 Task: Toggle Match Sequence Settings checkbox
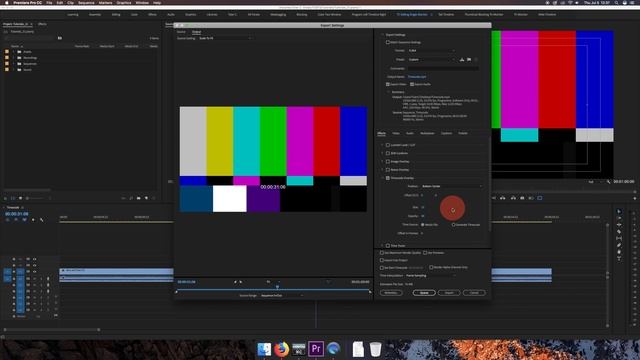pos(388,42)
